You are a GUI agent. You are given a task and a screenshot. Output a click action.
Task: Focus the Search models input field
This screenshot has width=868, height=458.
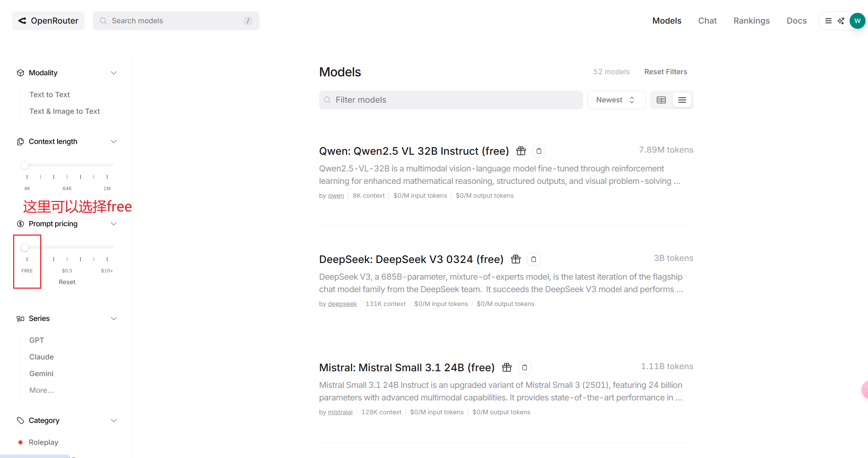tap(176, 21)
